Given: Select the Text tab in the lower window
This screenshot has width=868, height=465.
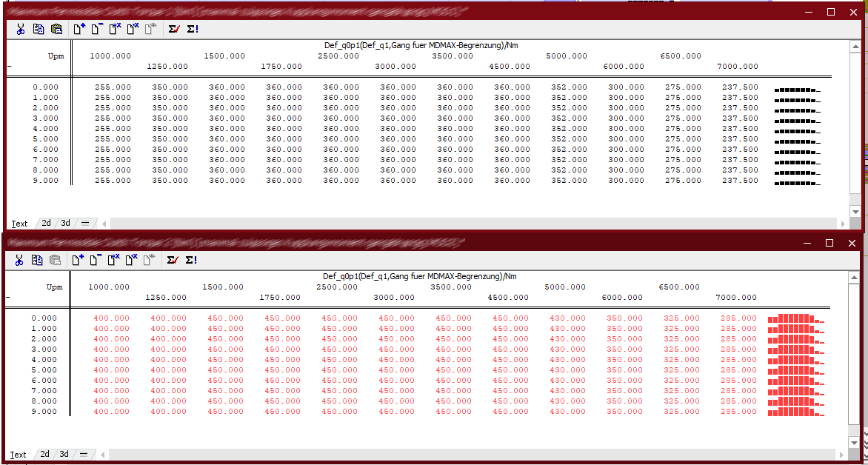Looking at the screenshot, I should [x=19, y=454].
